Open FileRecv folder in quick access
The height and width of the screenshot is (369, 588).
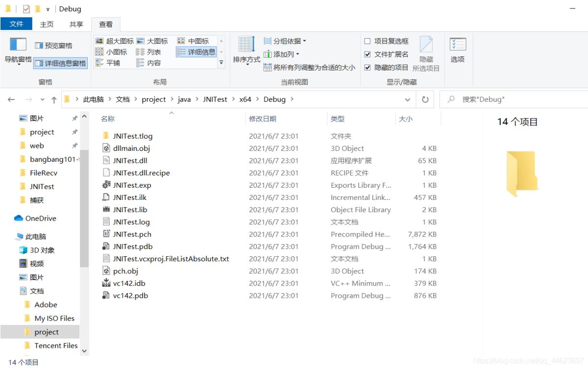(38, 172)
